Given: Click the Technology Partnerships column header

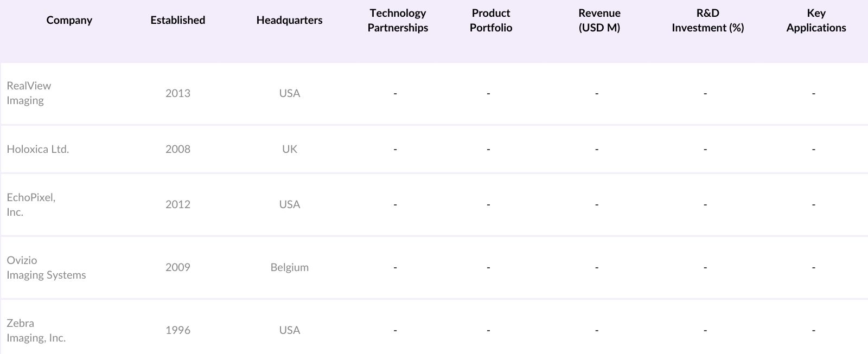Looking at the screenshot, I should click(398, 21).
